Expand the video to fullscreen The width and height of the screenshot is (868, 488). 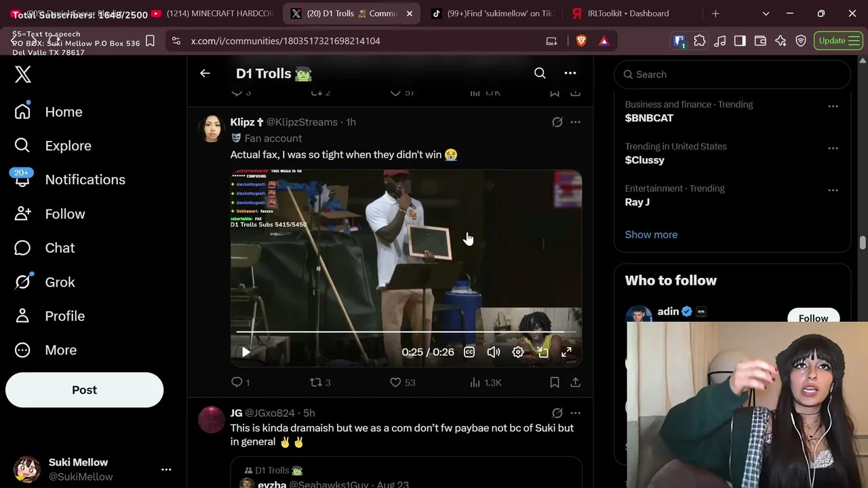566,352
